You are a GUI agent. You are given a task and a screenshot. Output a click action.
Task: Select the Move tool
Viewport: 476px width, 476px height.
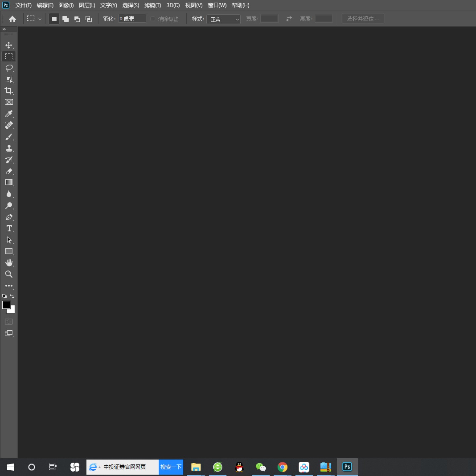click(9, 45)
